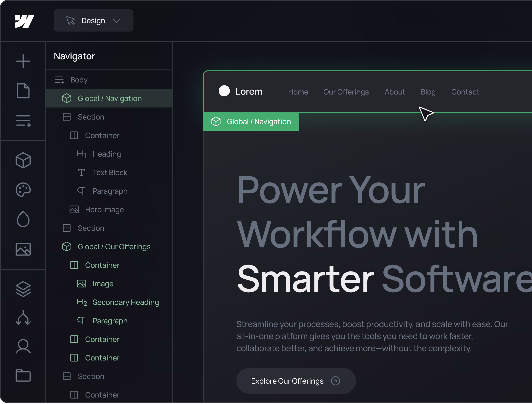This screenshot has height=404, width=532.
Task: Click Blog in the canvas navigation
Action: click(428, 92)
